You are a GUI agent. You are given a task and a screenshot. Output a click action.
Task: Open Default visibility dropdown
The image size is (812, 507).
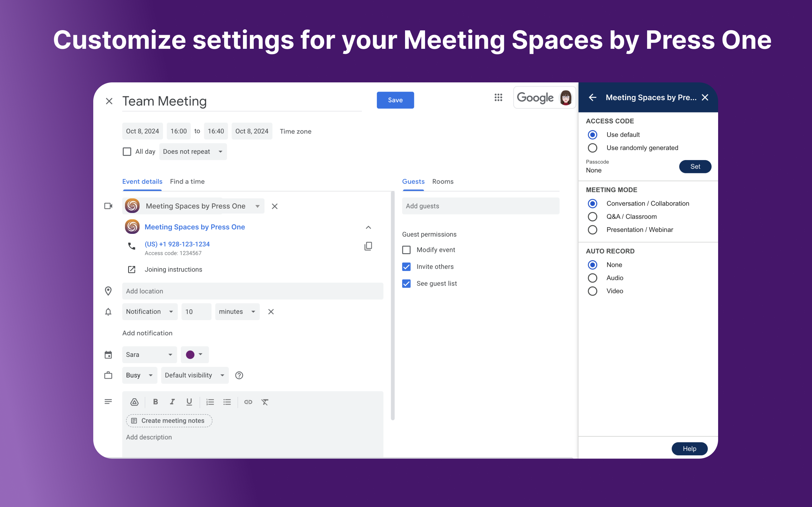[194, 375]
